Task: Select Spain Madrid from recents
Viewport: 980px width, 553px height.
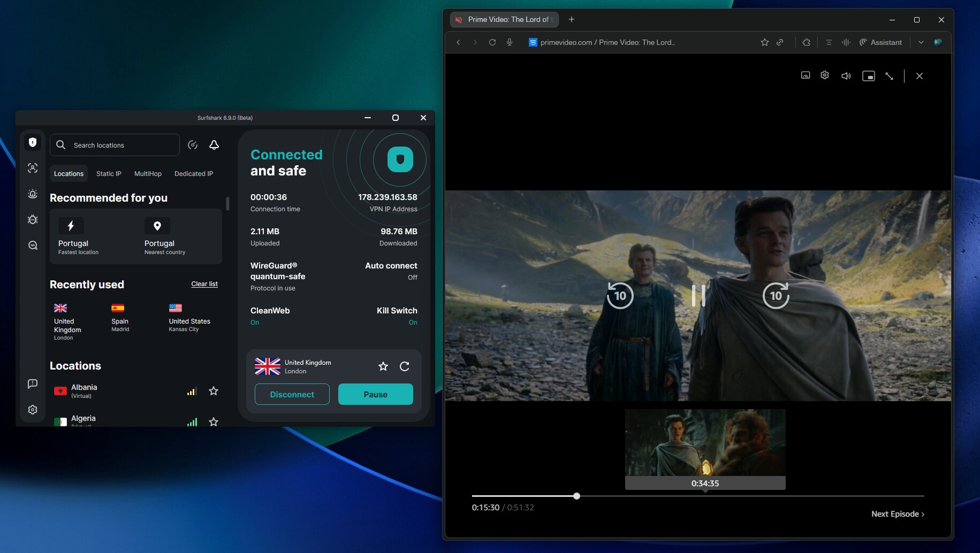Action: (x=120, y=318)
